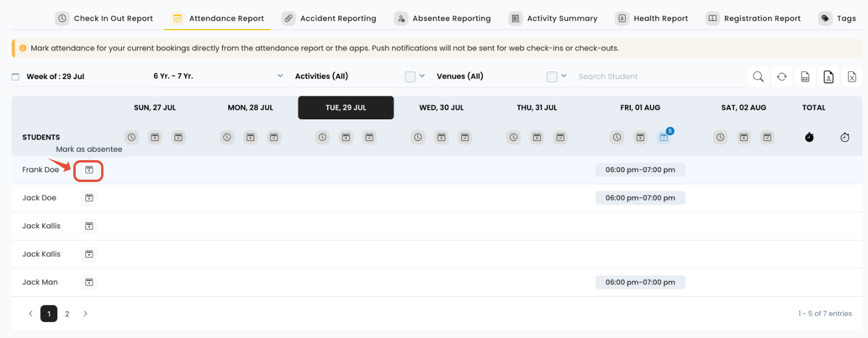Screen dimensions: 868x338
Task: Click the student name Jack Man
Action: tap(40, 282)
